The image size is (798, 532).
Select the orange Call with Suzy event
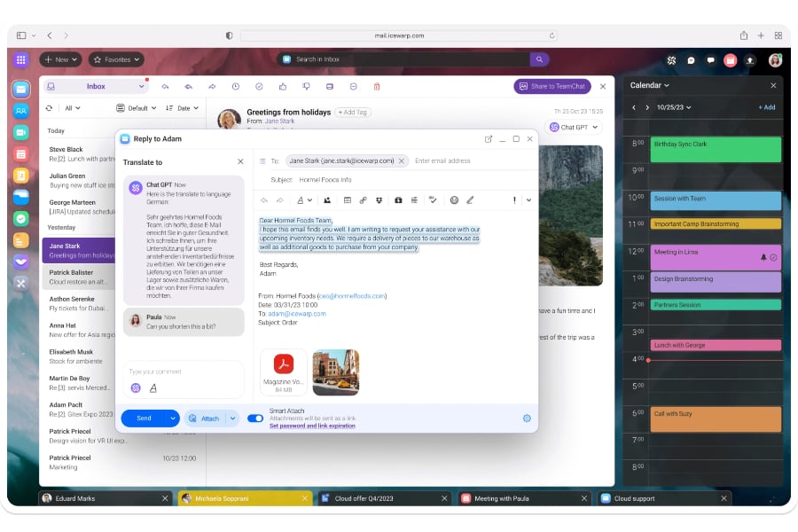pyautogui.click(x=716, y=419)
